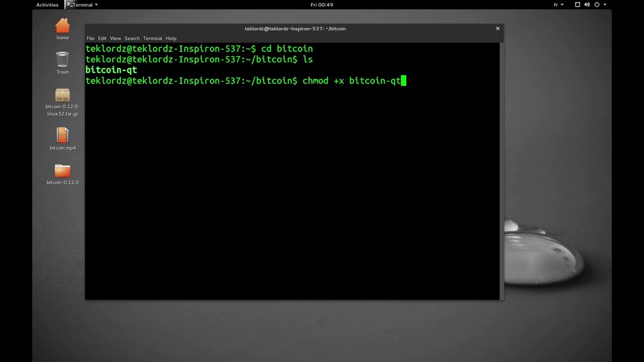The height and width of the screenshot is (362, 644).
Task: Open the Terminal app menu in top bar
Action: coord(82,5)
